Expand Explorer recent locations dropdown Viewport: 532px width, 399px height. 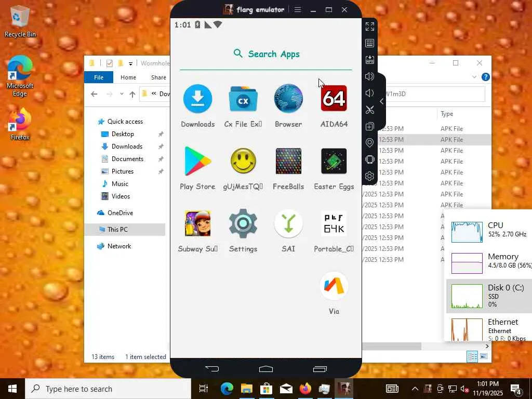pos(122,94)
